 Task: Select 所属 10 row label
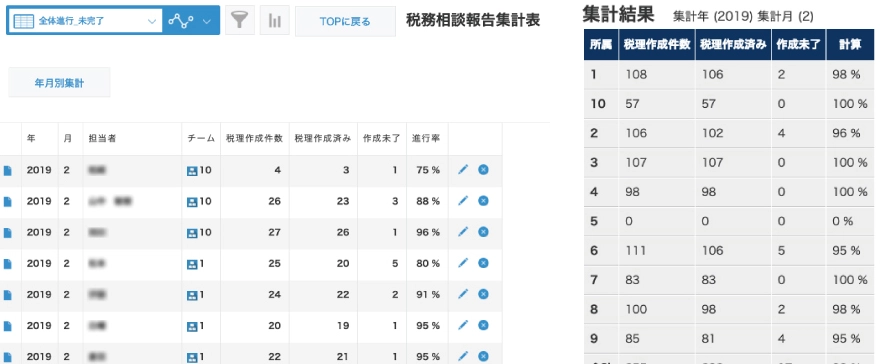(598, 104)
